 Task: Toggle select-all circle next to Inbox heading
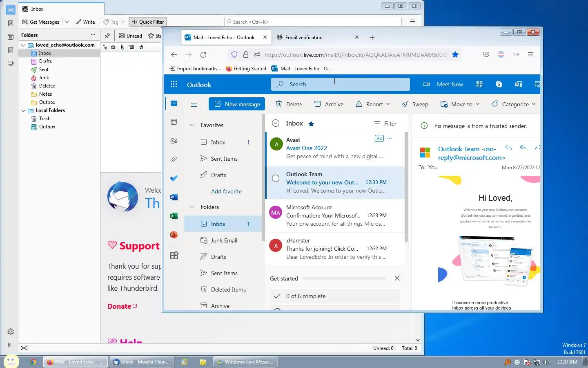276,123
